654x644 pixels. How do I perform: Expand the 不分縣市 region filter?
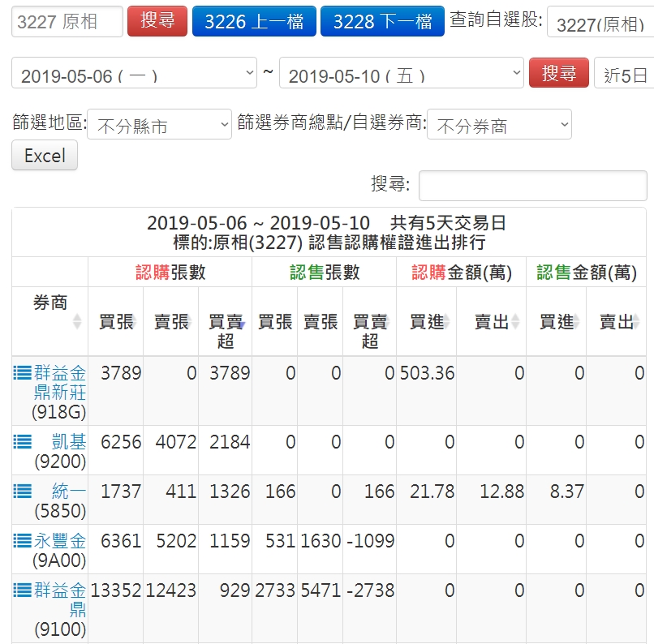coord(159,125)
